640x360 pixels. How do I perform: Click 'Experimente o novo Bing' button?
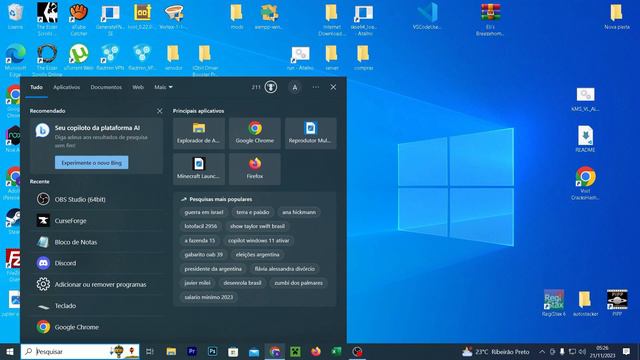click(x=91, y=162)
